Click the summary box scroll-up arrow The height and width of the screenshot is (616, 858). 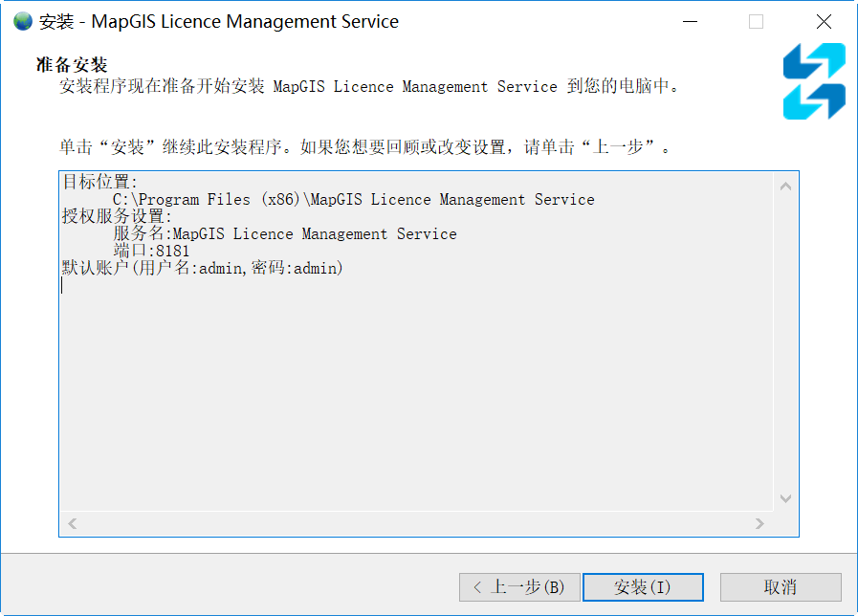tap(786, 187)
